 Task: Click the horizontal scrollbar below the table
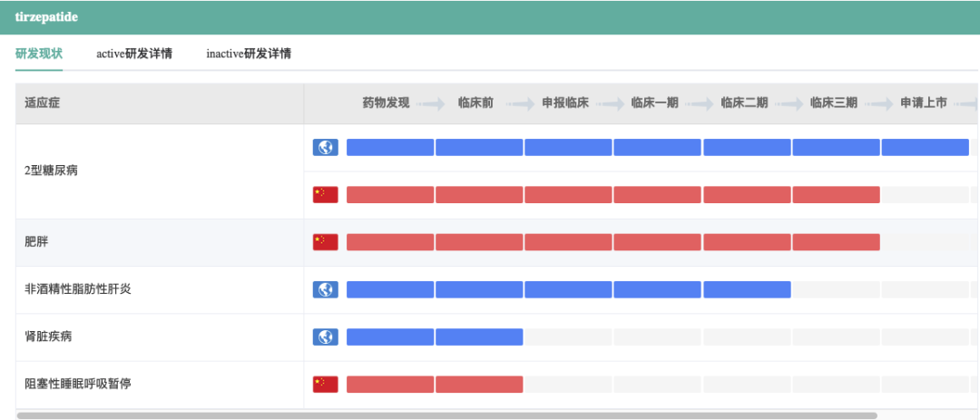(446, 415)
